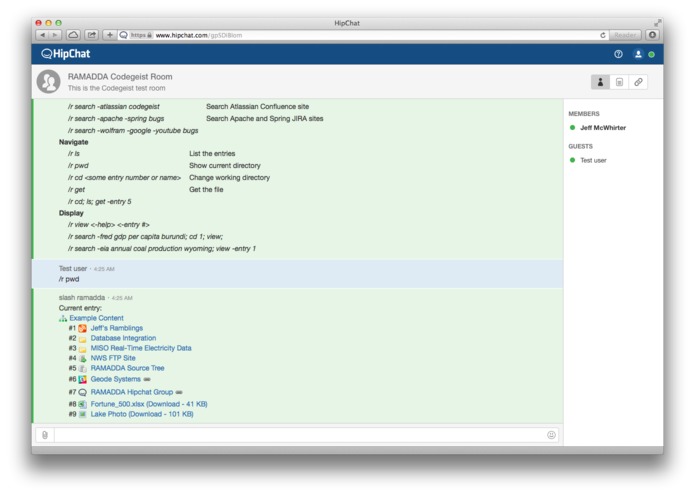Click the Reader button
Screen dimensions: 695x494
click(x=625, y=35)
